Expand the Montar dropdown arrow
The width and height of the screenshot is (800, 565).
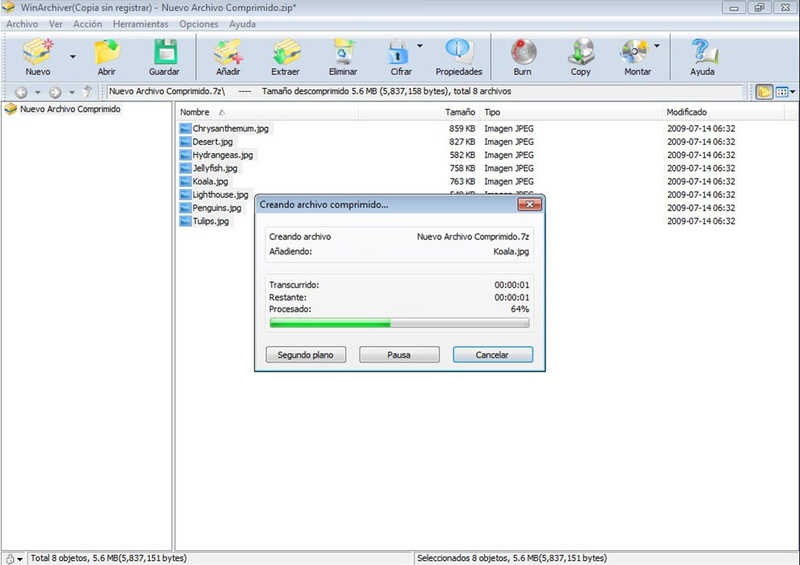(x=657, y=46)
